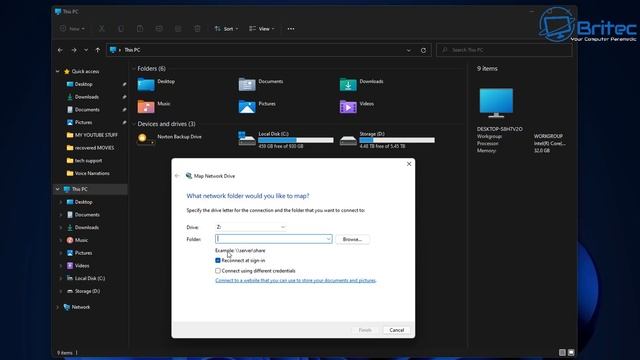
Task: Go back in Map Network Drive wizard
Action: [x=177, y=176]
